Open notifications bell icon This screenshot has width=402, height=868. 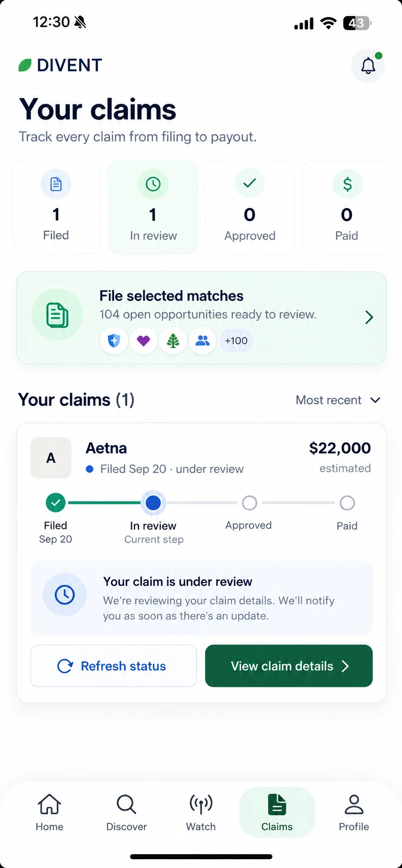(368, 65)
